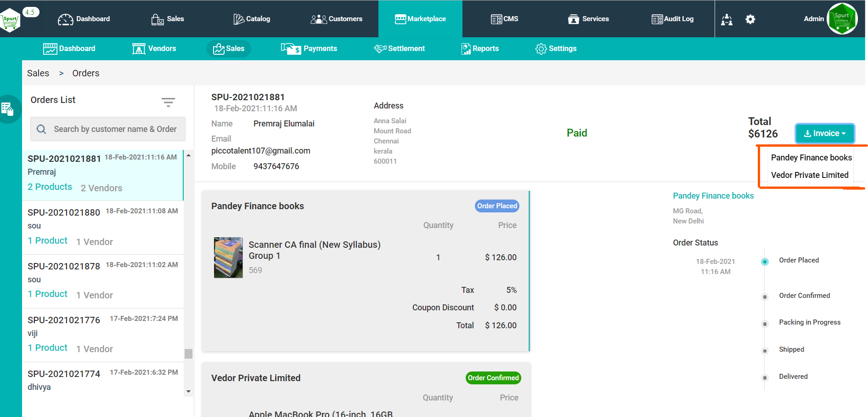Viewport: 868px width, 417px height.
Task: Click '1 Product' in order SPU-2021021776
Action: pos(48,348)
